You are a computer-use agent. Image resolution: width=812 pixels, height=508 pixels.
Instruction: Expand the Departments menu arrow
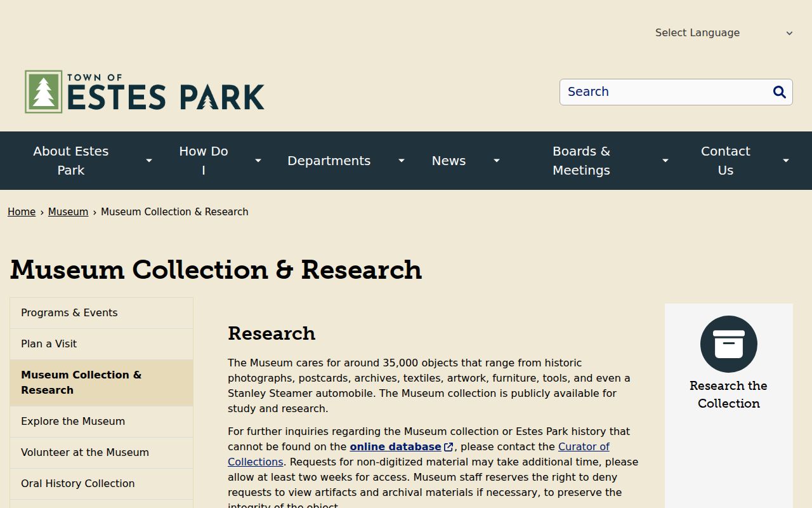(402, 161)
